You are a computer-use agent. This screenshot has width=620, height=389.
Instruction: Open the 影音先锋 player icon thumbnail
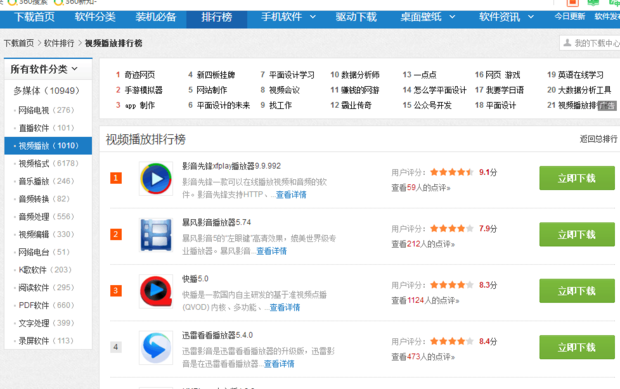pyautogui.click(x=156, y=179)
